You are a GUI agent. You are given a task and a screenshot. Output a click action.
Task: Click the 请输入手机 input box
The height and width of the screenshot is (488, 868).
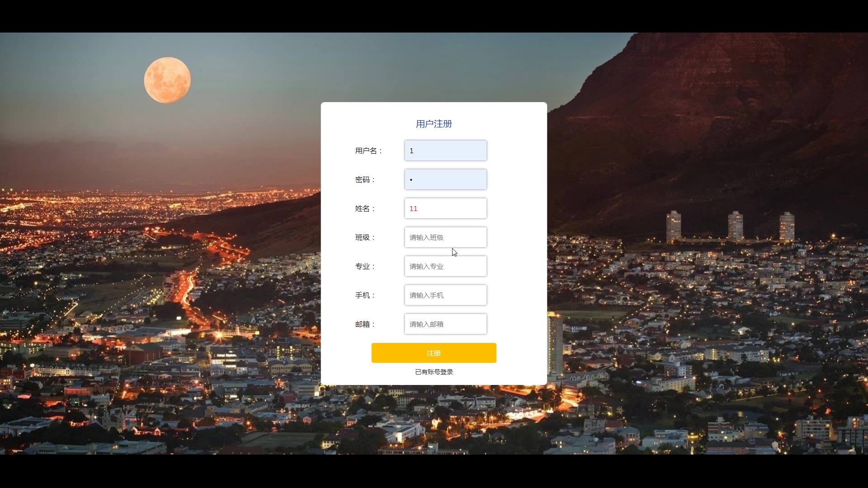click(x=445, y=295)
